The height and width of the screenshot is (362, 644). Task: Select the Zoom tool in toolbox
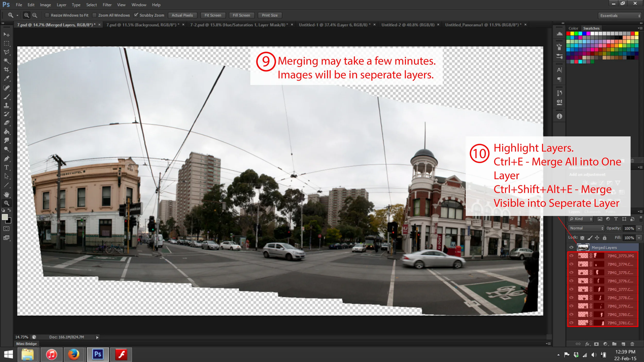click(6, 203)
